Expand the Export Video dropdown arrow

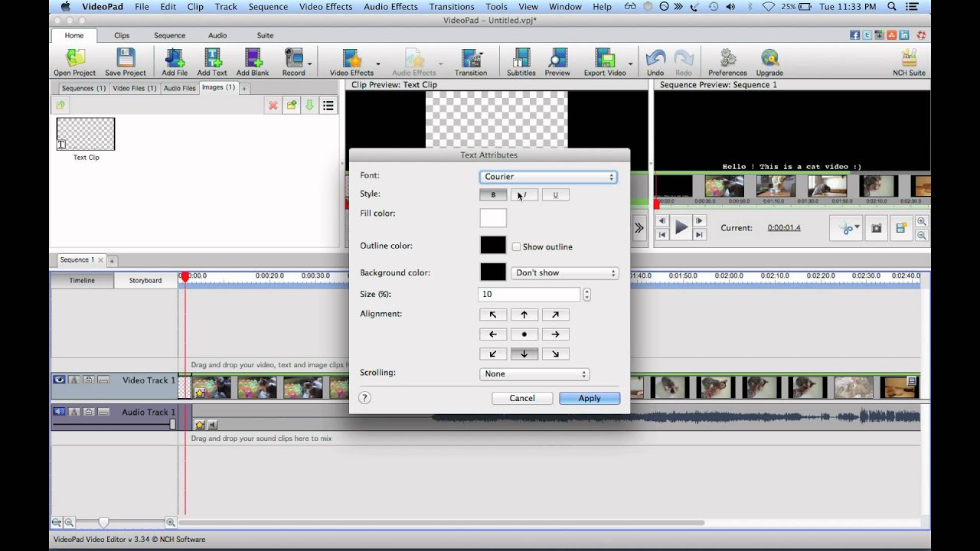pyautogui.click(x=631, y=64)
